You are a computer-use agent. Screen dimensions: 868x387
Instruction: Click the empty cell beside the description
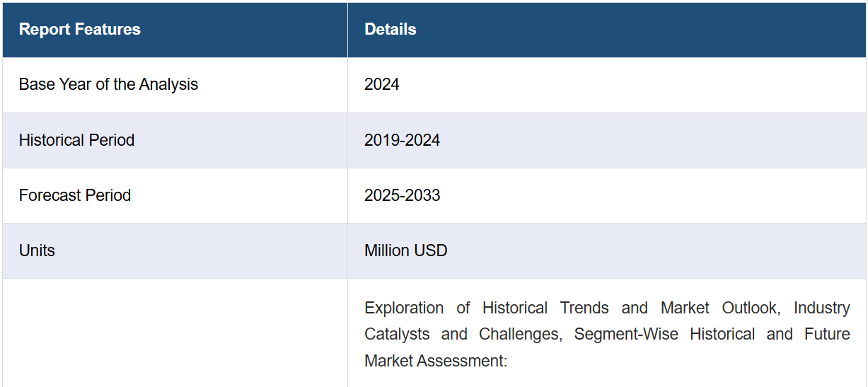pos(175,333)
